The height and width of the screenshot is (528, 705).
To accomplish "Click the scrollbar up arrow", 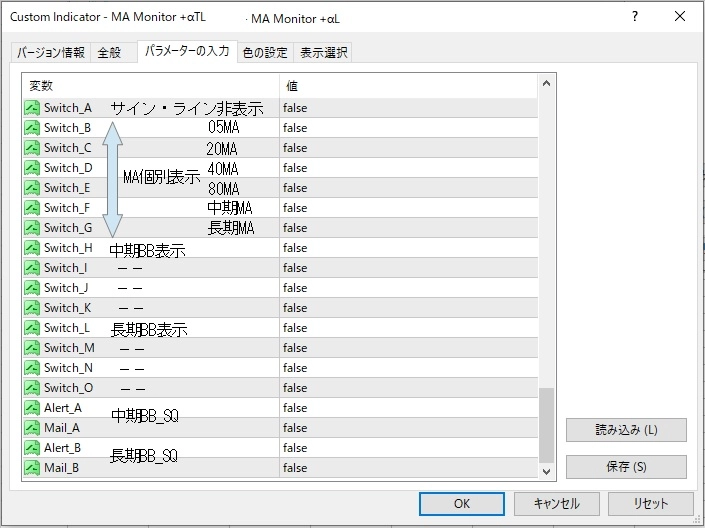I will [546, 83].
